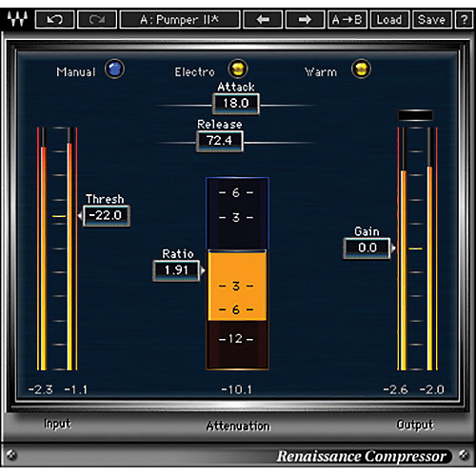The image size is (476, 476).
Task: Redo the undone change
Action: pos(97,20)
